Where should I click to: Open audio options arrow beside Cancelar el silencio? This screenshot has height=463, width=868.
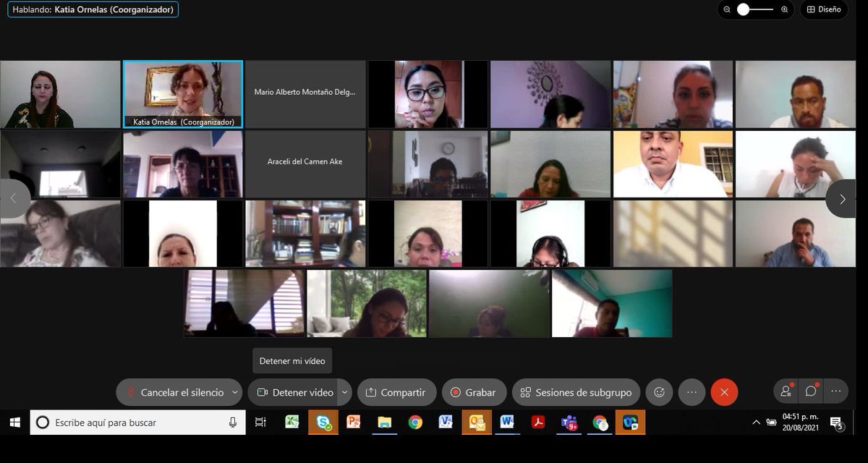point(235,392)
